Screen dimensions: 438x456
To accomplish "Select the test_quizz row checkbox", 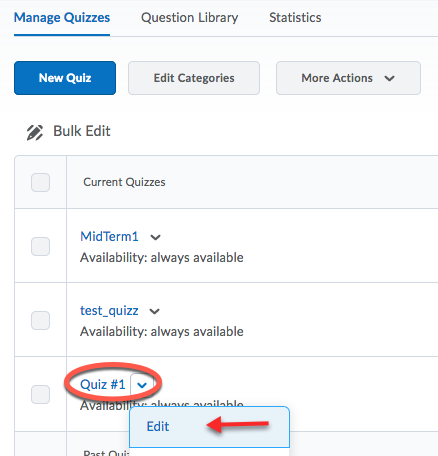I will 40,320.
